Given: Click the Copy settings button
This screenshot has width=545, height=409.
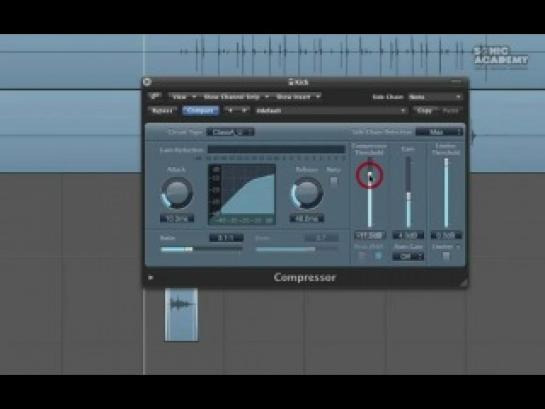Looking at the screenshot, I should pyautogui.click(x=425, y=111).
